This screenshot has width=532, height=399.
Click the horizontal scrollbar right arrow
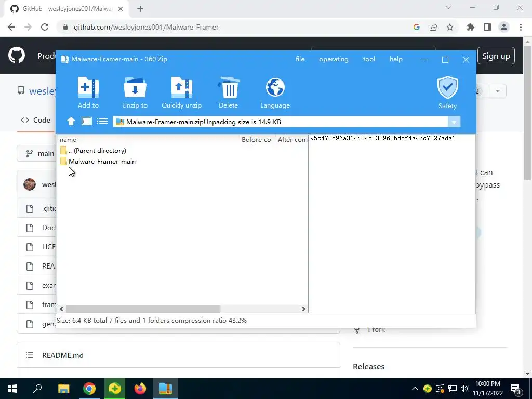(303, 309)
